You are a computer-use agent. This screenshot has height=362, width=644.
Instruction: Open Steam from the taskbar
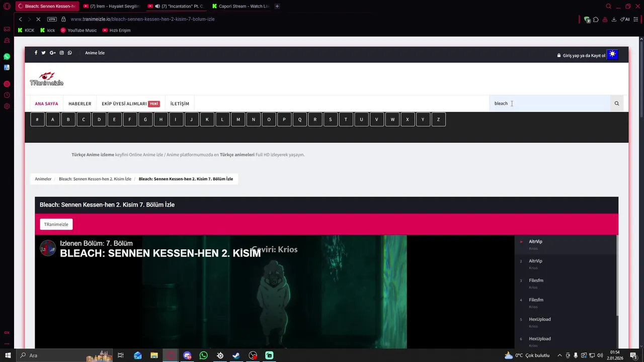coord(236,355)
